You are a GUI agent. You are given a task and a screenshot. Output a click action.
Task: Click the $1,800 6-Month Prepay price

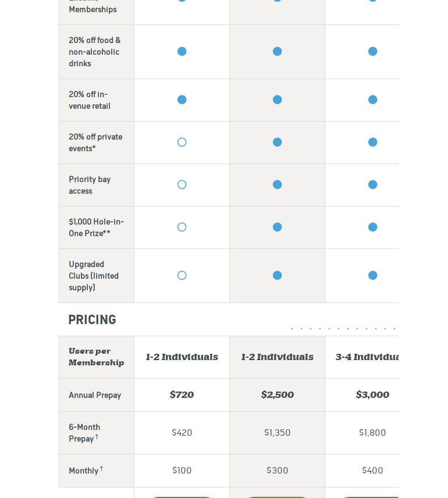click(x=372, y=432)
